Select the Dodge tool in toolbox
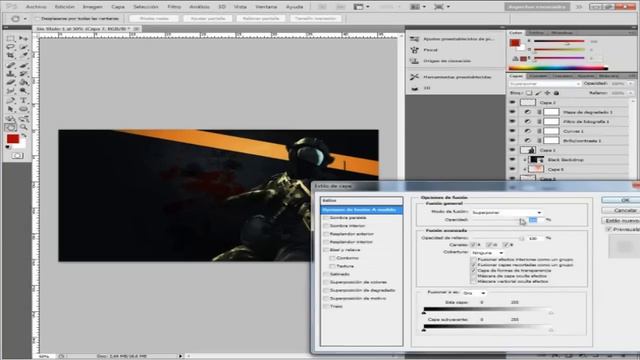 click(23, 91)
